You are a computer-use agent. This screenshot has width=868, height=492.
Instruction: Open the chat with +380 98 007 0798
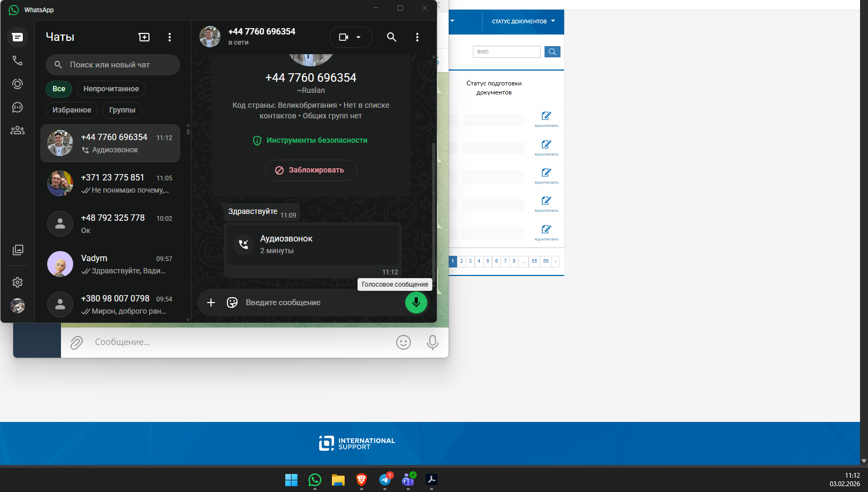(110, 305)
